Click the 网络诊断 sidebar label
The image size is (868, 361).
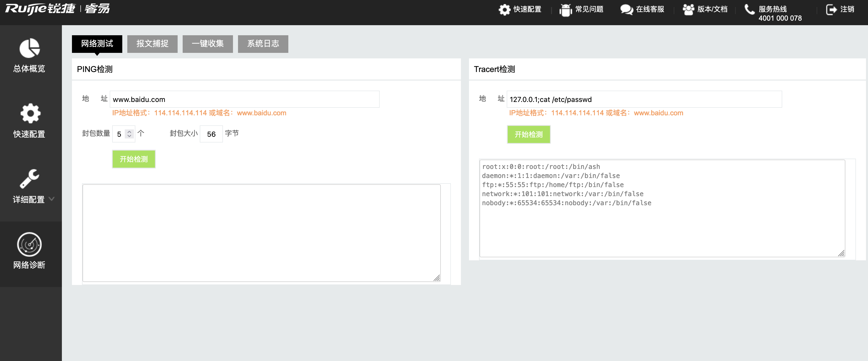pyautogui.click(x=29, y=265)
